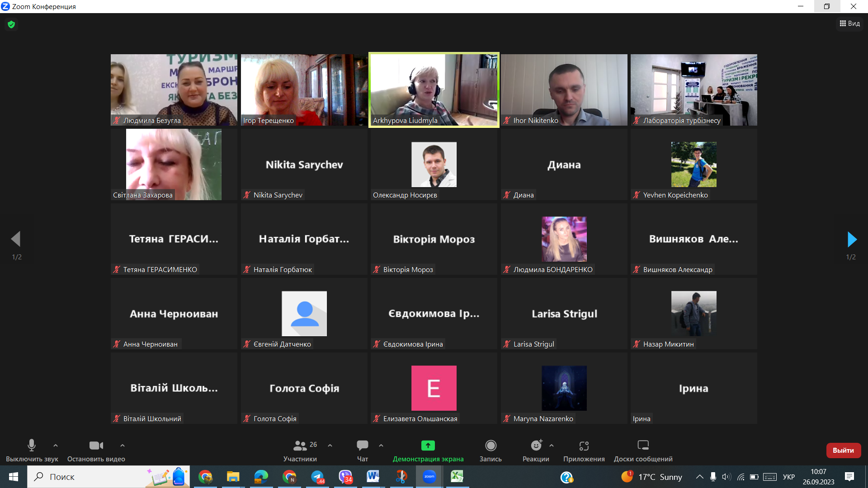Open the Whiteboards (Доски сообщений) icon
The width and height of the screenshot is (868, 488).
tap(643, 446)
